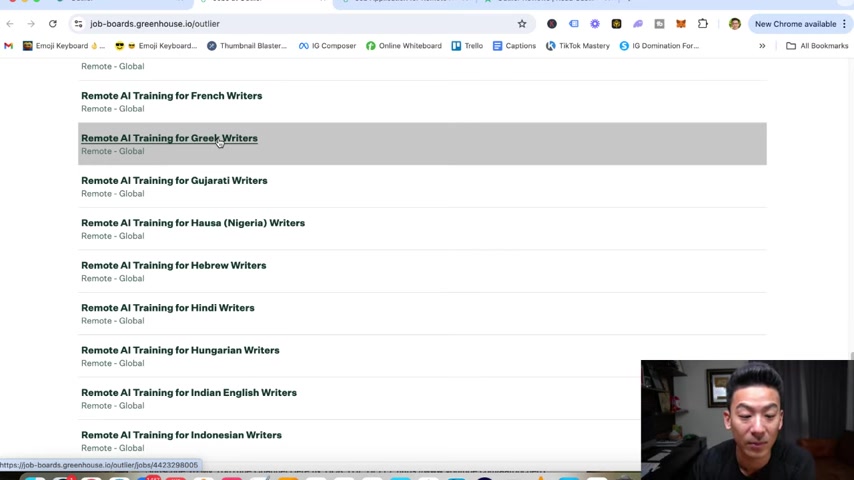
Task: Open Remote AI Training for Hebrew Writers
Action: pyautogui.click(x=174, y=265)
